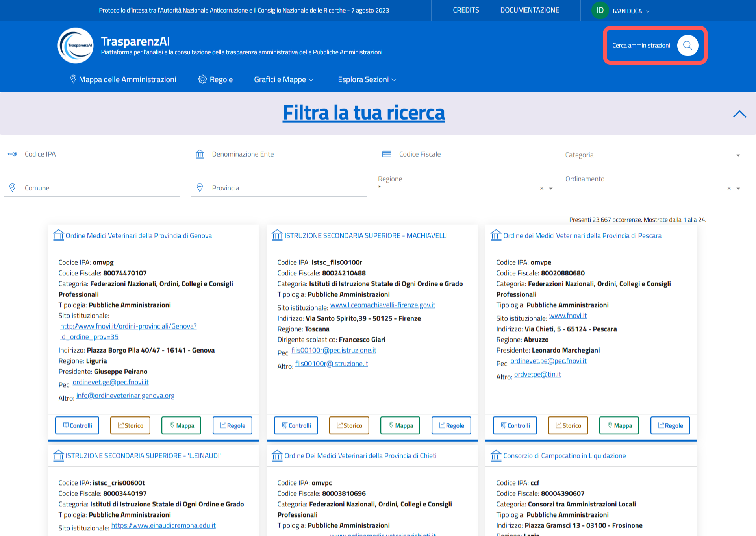This screenshot has width=756, height=536.
Task: Open the www.liceomachiavelli-firenze.gov.it link
Action: tap(383, 305)
